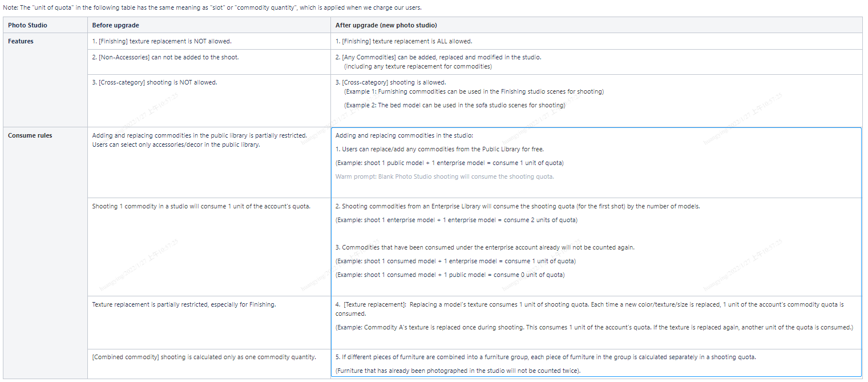Click '[Finishing] texture replacement is NOT allowed' cell
Image resolution: width=868 pixels, height=382 pixels.
point(162,41)
